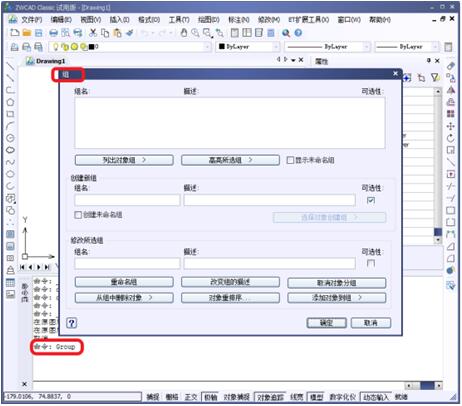Open the ET扩展工具 menu
Screen dimensions: 462x406
(x=309, y=20)
